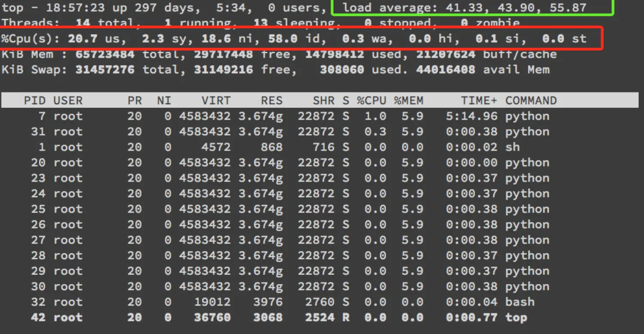Select the "20.7 us" CPU user value
The image size is (644, 334).
94,39
